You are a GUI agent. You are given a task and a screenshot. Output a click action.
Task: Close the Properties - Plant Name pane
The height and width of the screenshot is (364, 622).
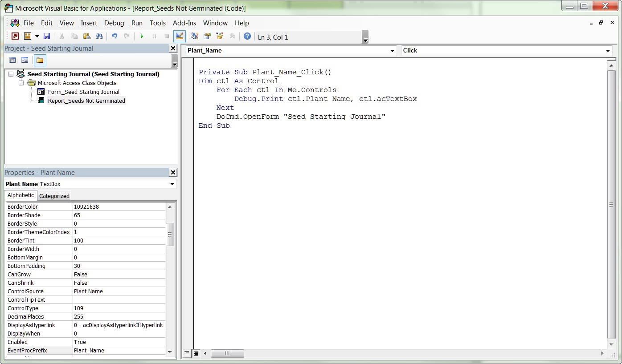(x=173, y=173)
